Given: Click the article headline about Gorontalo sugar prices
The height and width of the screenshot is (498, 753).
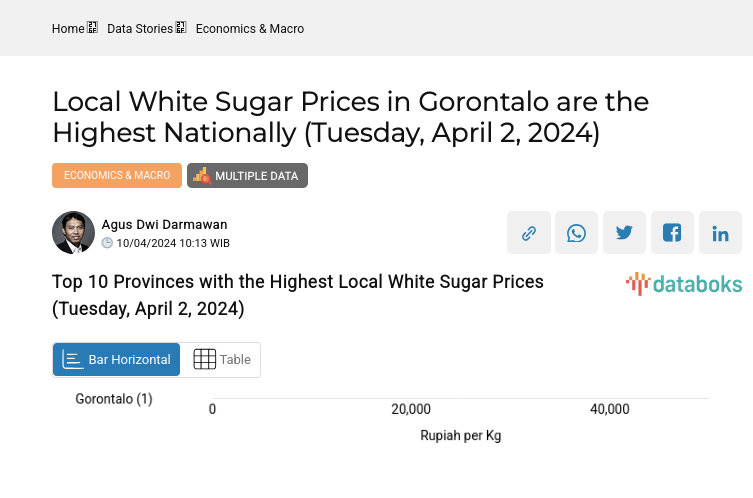Looking at the screenshot, I should [x=350, y=117].
